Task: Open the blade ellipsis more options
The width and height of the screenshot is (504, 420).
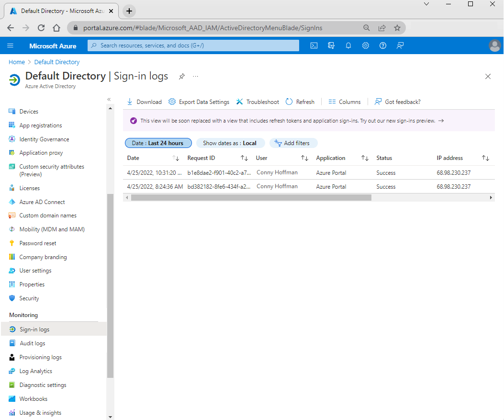Action: click(x=195, y=77)
